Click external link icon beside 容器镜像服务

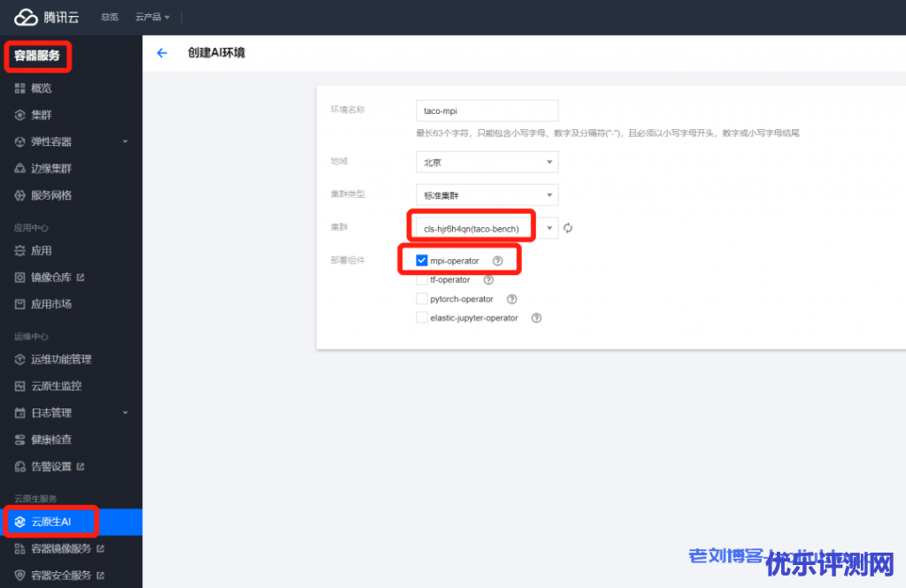(101, 548)
